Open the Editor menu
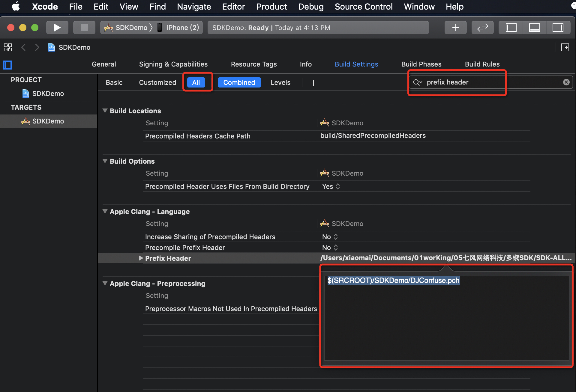 pyautogui.click(x=233, y=7)
